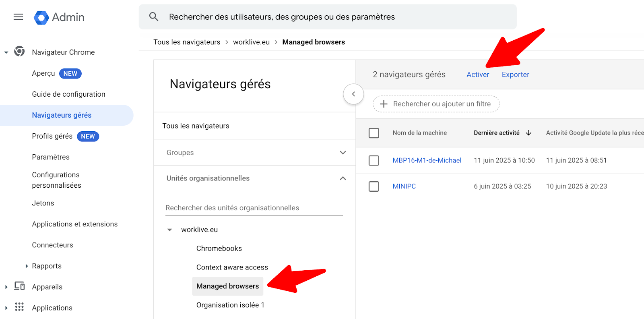Sort by Nom de la machine column

coord(419,133)
